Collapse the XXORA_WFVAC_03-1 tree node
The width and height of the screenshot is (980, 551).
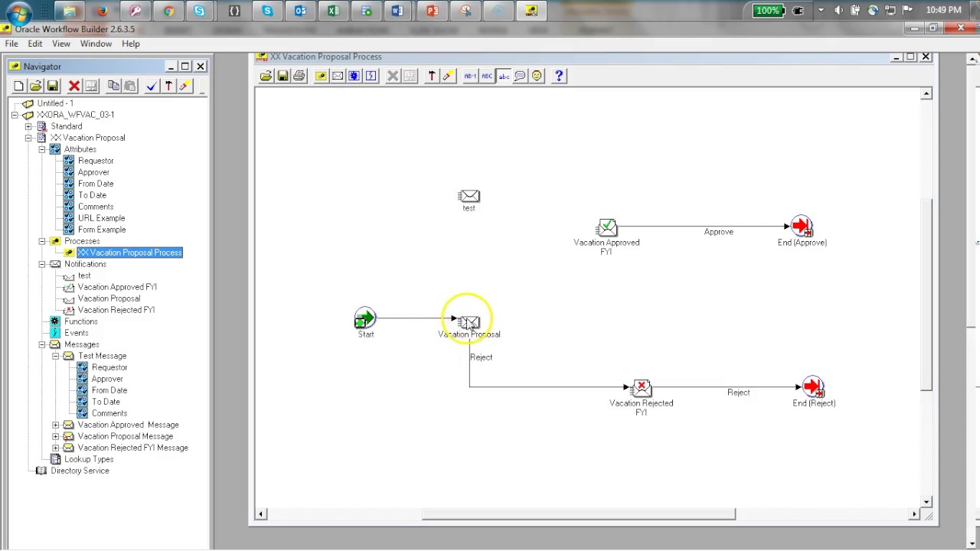tap(15, 115)
